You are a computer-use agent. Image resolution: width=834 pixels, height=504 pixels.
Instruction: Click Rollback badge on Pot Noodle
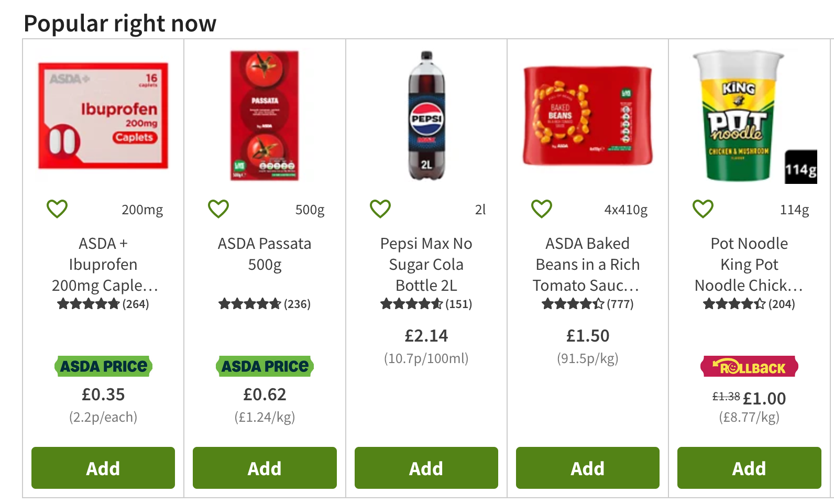[x=749, y=367]
